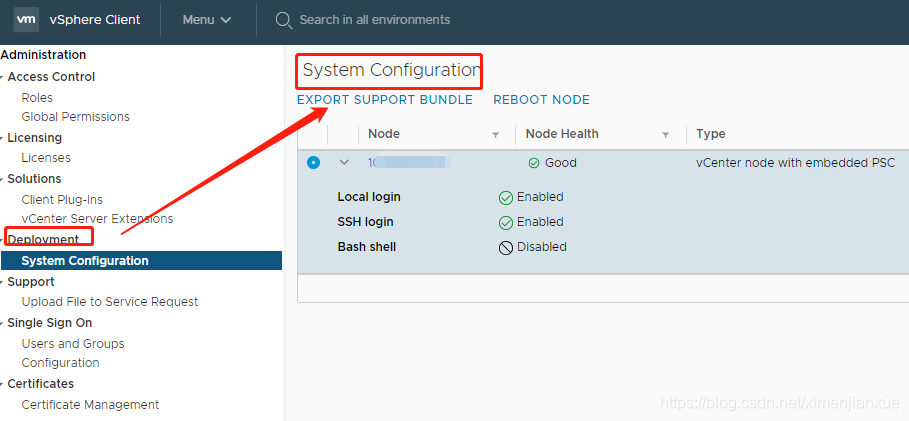Collapse the Licensing section
This screenshot has height=421, width=909.
(2, 138)
